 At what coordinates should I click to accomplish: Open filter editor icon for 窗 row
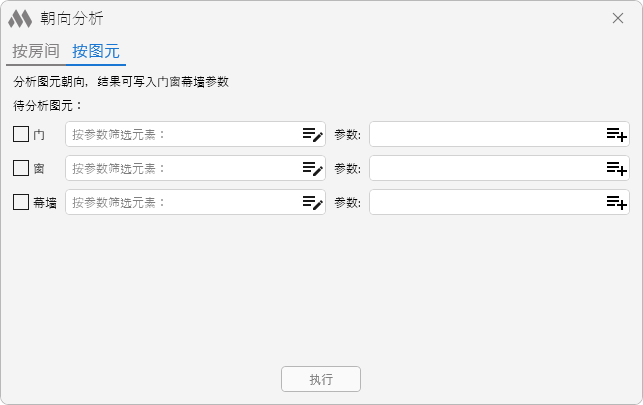[312, 168]
